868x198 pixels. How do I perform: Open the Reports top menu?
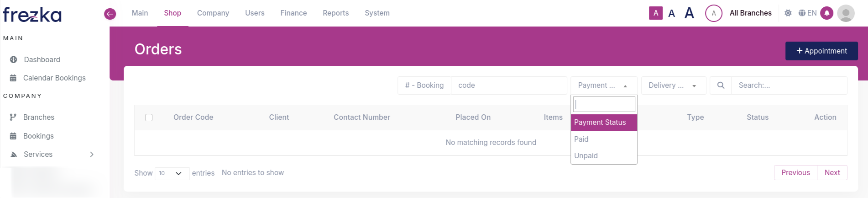click(335, 13)
